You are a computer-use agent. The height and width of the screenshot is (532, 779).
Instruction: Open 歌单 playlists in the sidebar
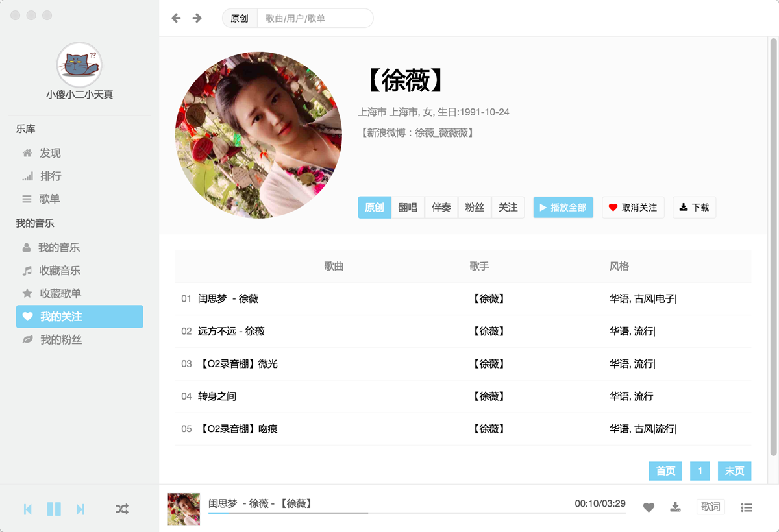[49, 199]
